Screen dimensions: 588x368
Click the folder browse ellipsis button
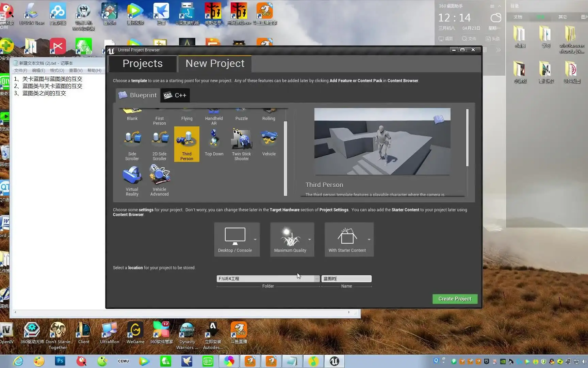click(317, 279)
